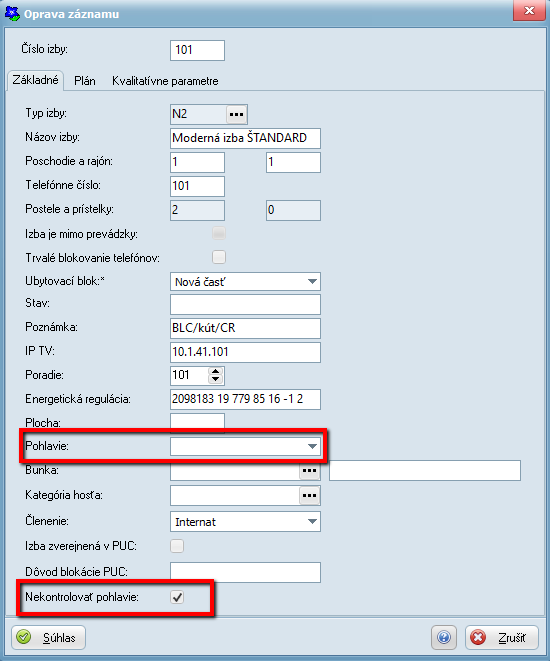The width and height of the screenshot is (550, 661).
Task: Uncheck Nekontrolovať pohlavie checkbox
Action: point(177,597)
